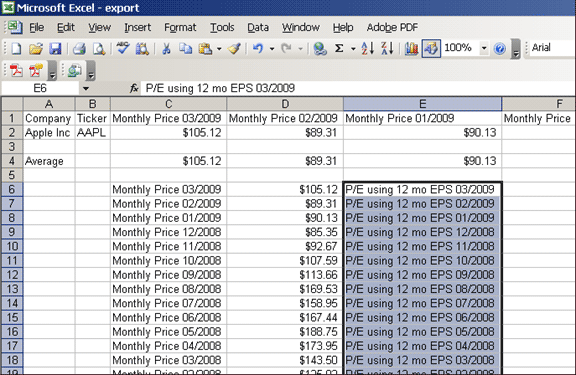This screenshot has width=576, height=375.
Task: Expand the PDF toolbar options chevron
Action: point(53,71)
